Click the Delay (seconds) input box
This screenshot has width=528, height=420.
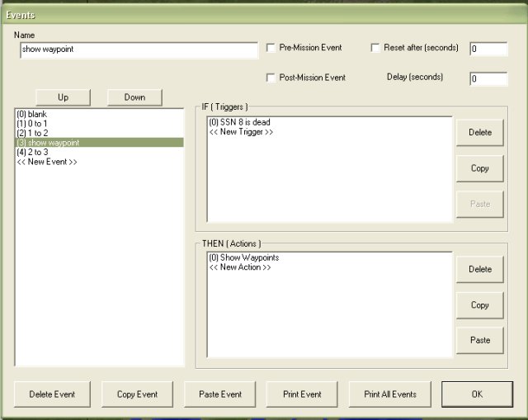488,79
